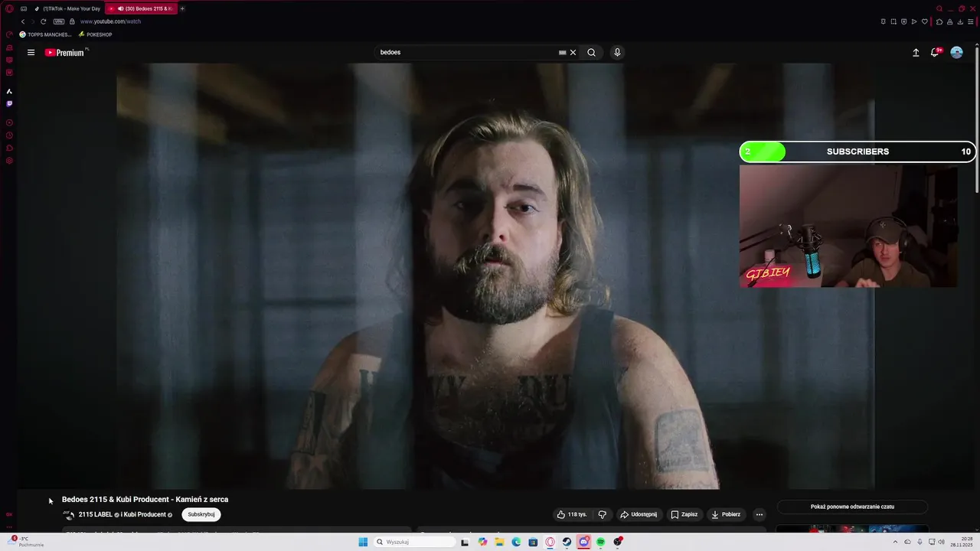
Task: Open the YouTube create upload icon
Action: tap(916, 53)
